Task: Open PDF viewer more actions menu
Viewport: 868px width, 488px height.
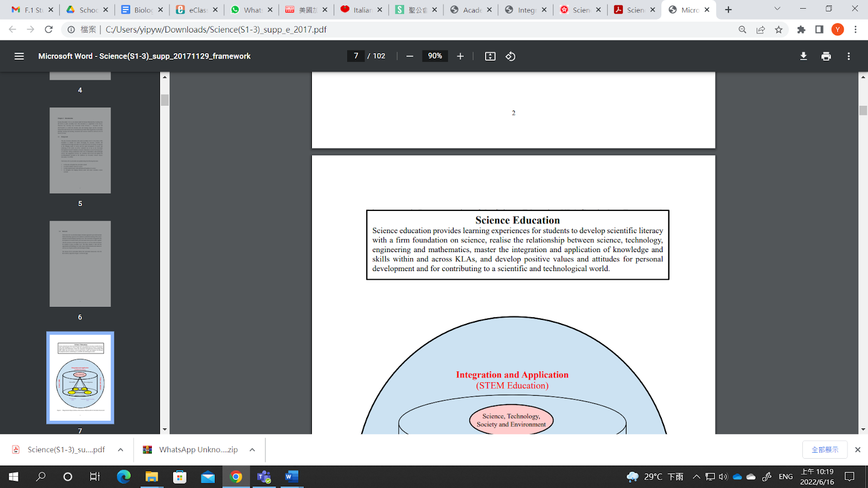Action: (849, 56)
